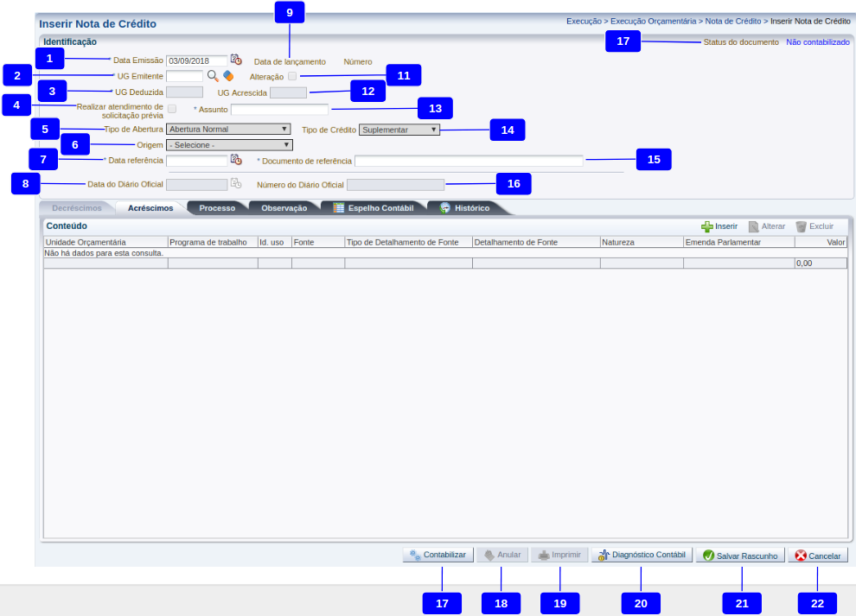Click the Nota de Crédito breadcrumb link
856x616 pixels.
tap(733, 21)
